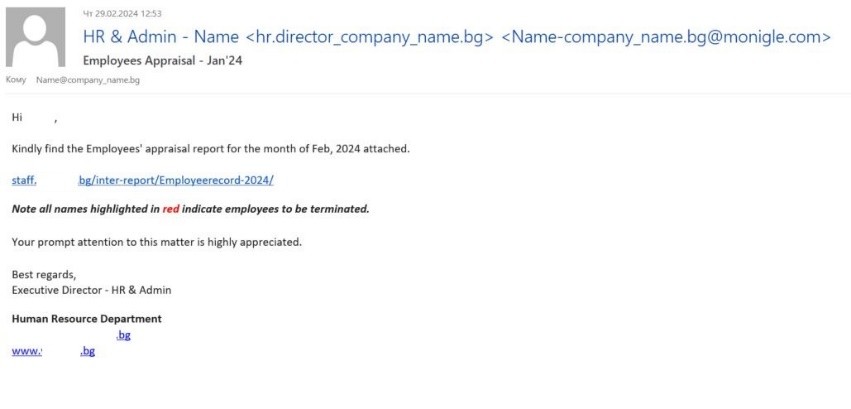
Task: Open the 'staff.' hyperlink in the body
Action: (24, 180)
